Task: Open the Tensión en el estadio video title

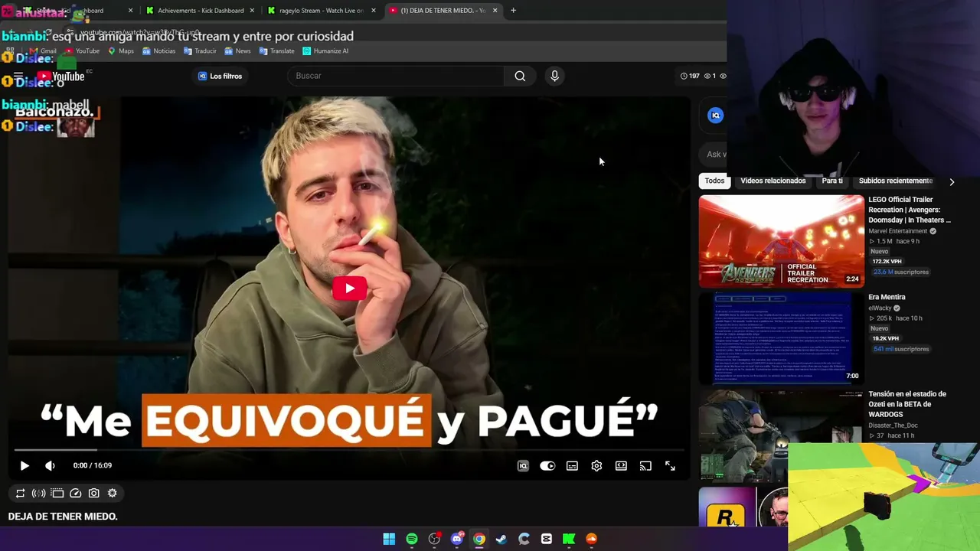Action: (907, 404)
